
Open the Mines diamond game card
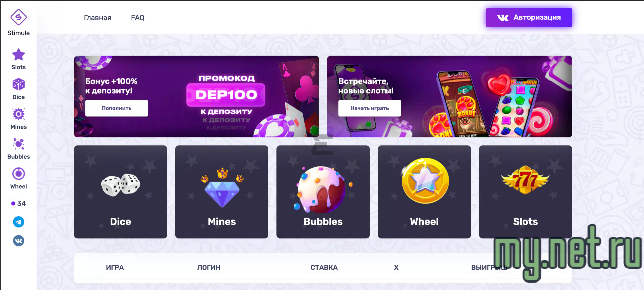[x=222, y=192]
